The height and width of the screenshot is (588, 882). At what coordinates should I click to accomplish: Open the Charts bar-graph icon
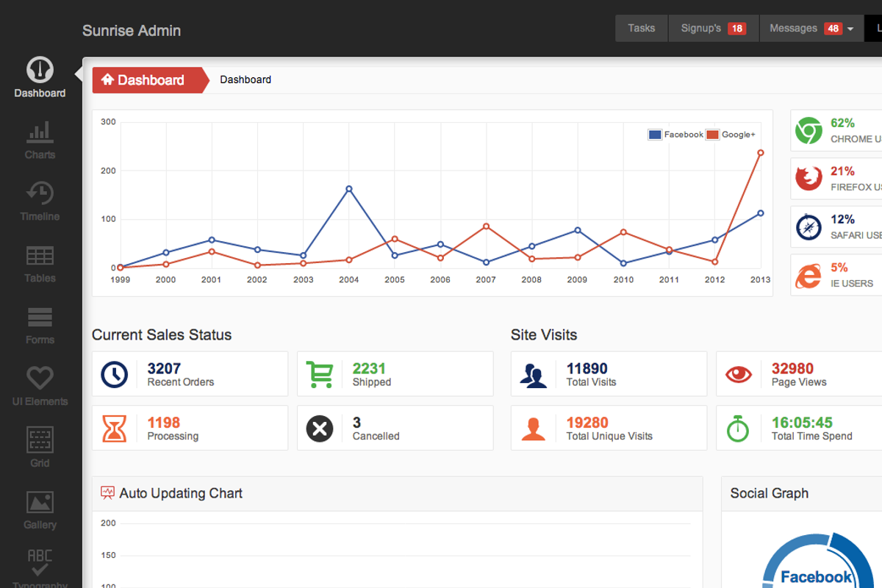point(40,132)
